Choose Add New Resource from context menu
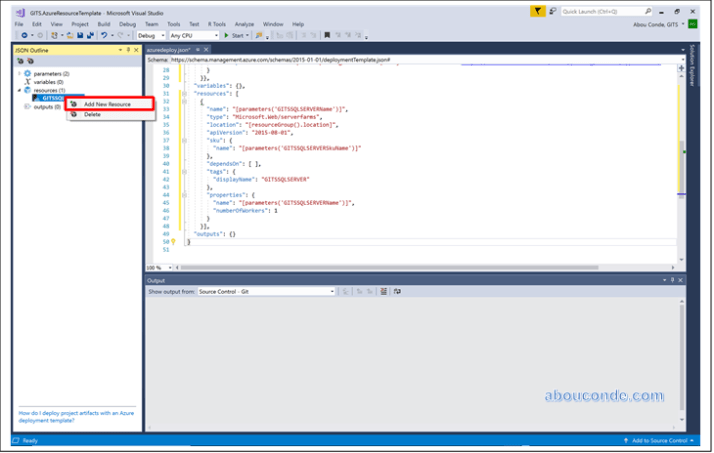 [x=106, y=104]
